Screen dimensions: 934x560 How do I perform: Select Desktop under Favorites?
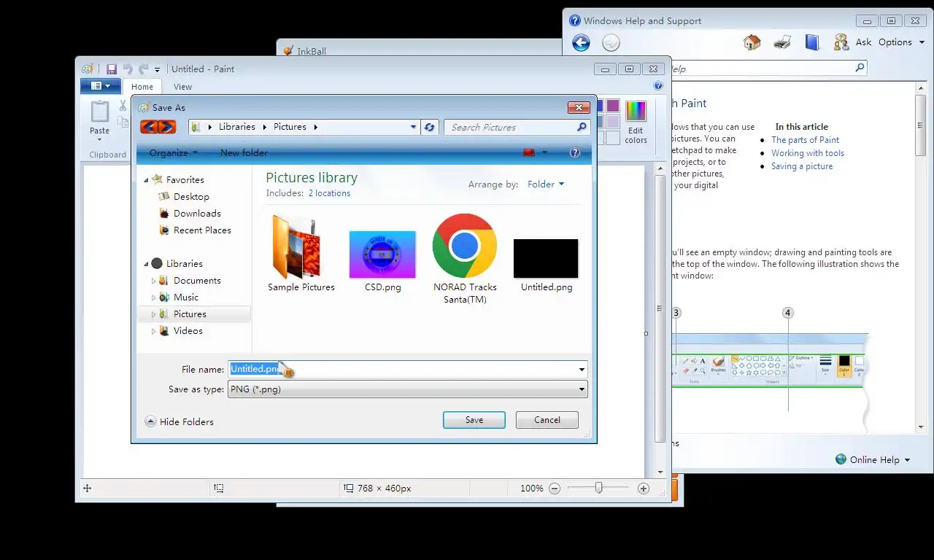coord(191,197)
